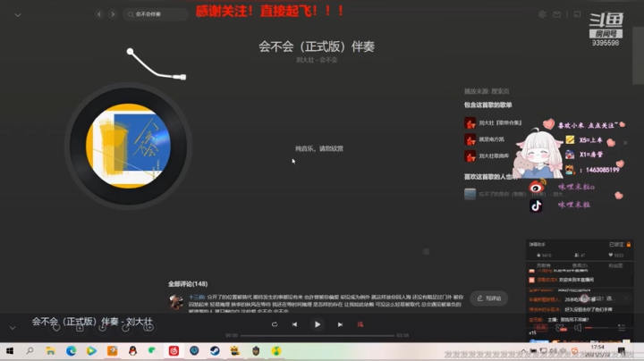Screen dimensions: 644x361
Task: Open the play queue list icon
Action: 622,328
